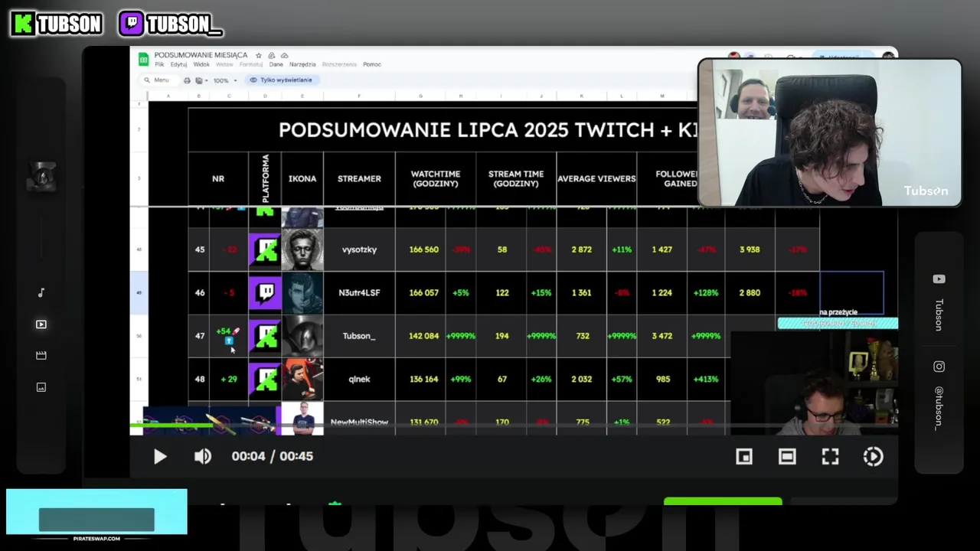Click watchtime value 142 084

(x=424, y=336)
